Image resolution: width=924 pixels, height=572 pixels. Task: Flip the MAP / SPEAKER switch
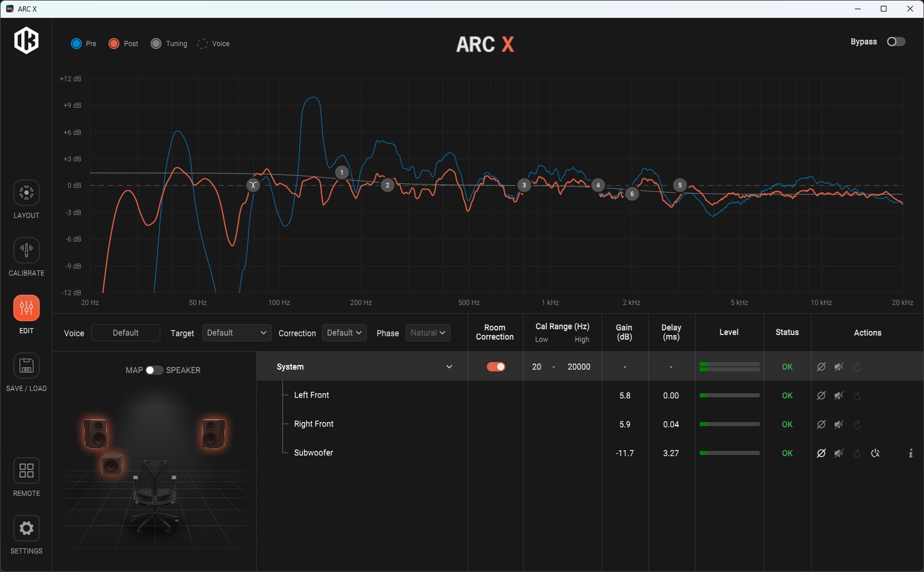(154, 370)
